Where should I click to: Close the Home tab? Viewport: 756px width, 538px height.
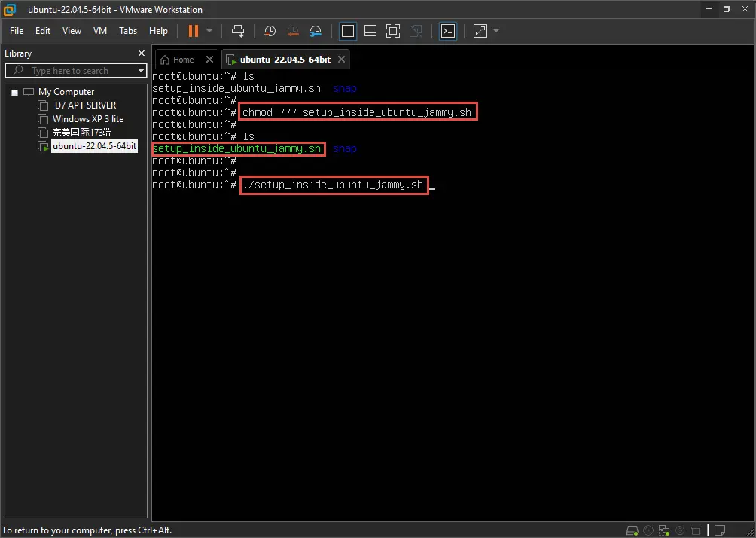coord(209,60)
